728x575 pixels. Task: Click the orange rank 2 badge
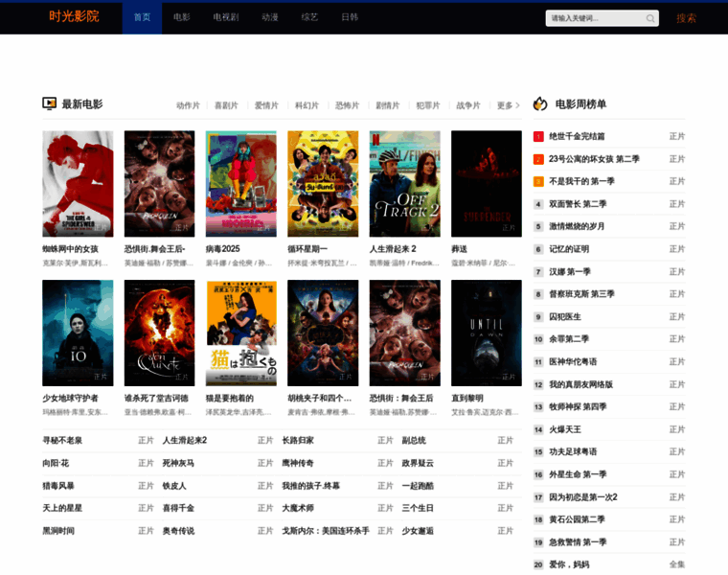(538, 159)
